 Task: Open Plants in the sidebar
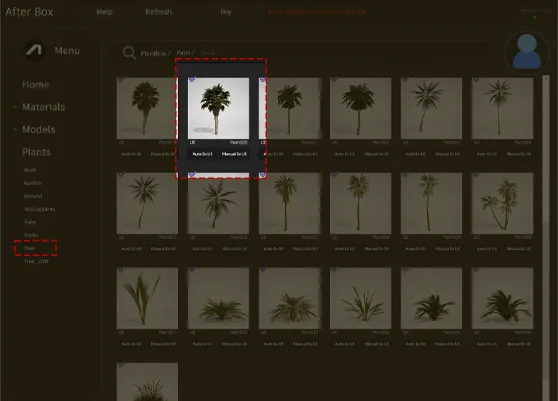point(36,152)
